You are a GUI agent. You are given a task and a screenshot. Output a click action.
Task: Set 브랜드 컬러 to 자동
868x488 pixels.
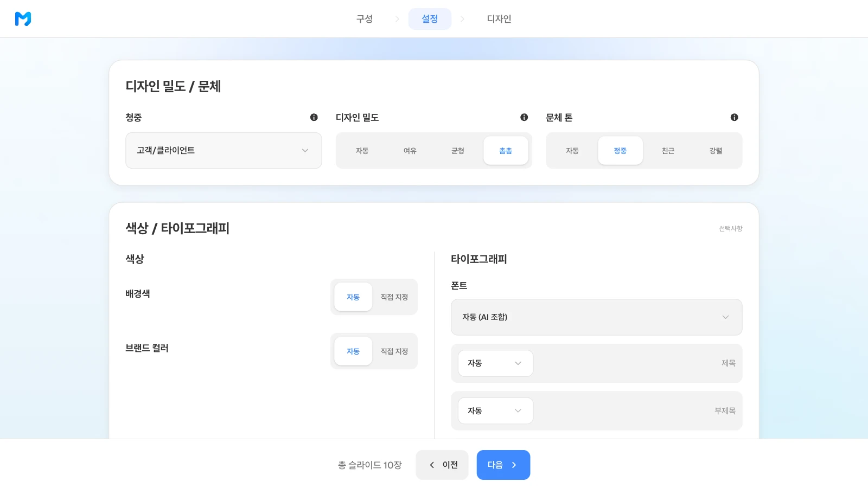[353, 351]
